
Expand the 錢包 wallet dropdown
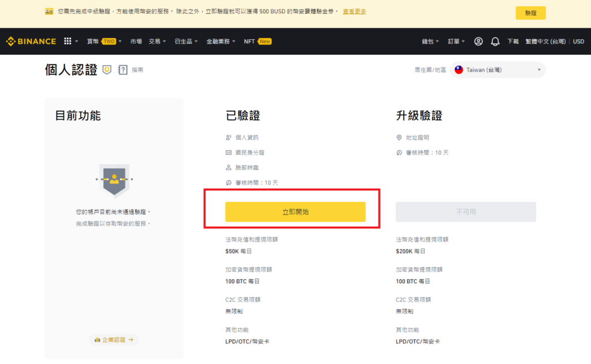click(x=431, y=42)
